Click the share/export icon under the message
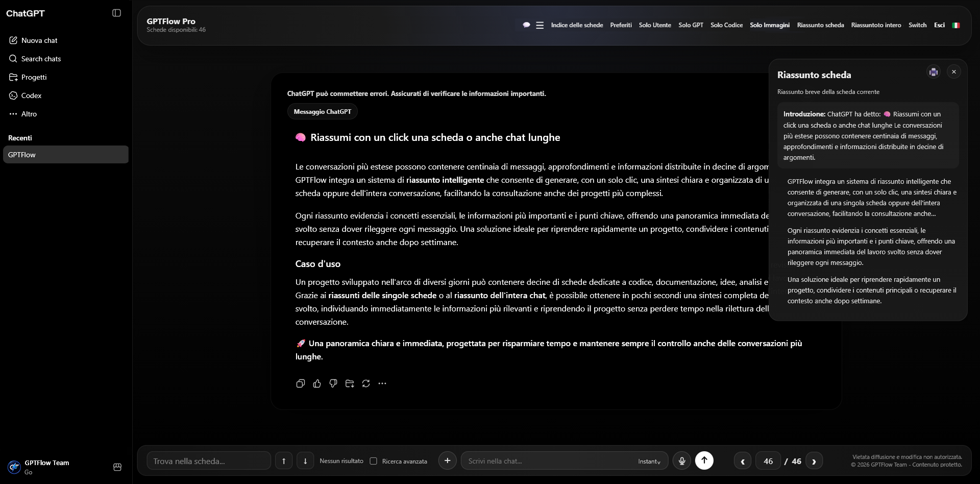The width and height of the screenshot is (980, 484). (x=350, y=383)
